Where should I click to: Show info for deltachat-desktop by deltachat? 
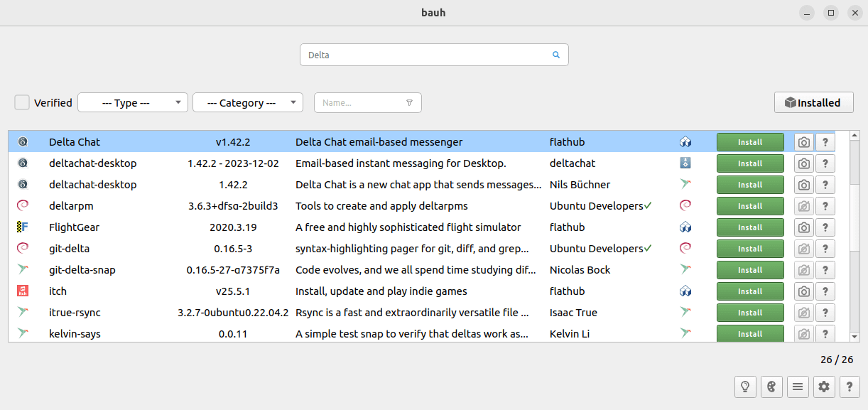(x=825, y=163)
